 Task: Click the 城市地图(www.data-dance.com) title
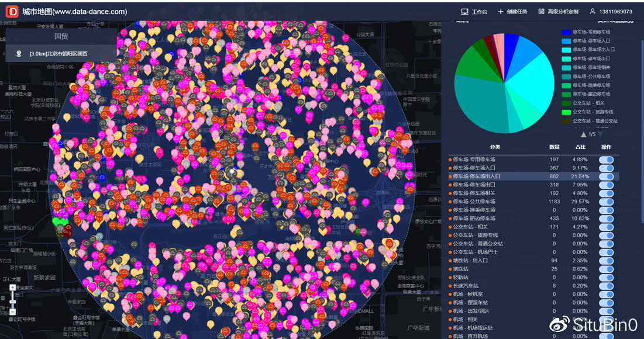tap(75, 12)
